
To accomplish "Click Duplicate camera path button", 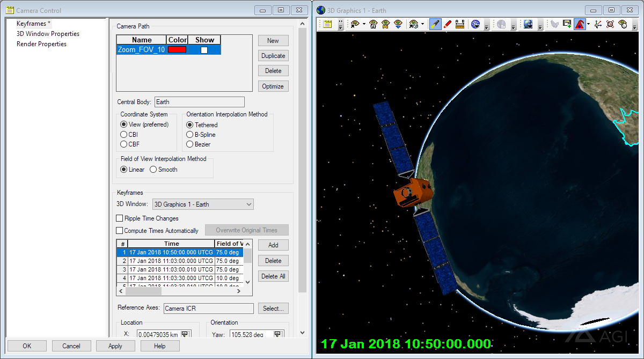I will point(273,56).
